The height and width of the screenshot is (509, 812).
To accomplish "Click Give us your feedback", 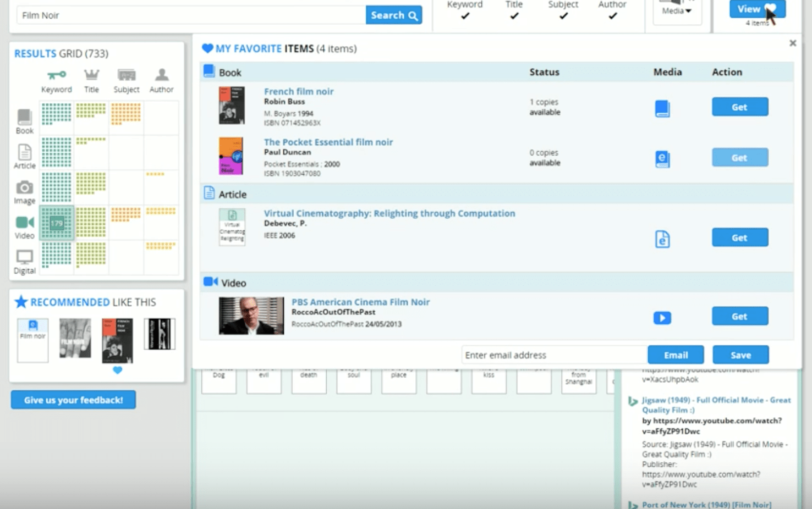I will (x=73, y=400).
